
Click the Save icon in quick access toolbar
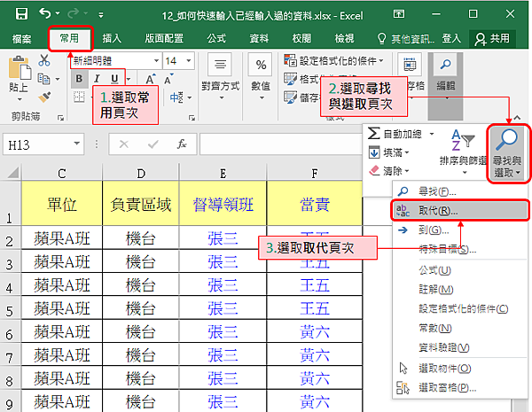pyautogui.click(x=21, y=14)
